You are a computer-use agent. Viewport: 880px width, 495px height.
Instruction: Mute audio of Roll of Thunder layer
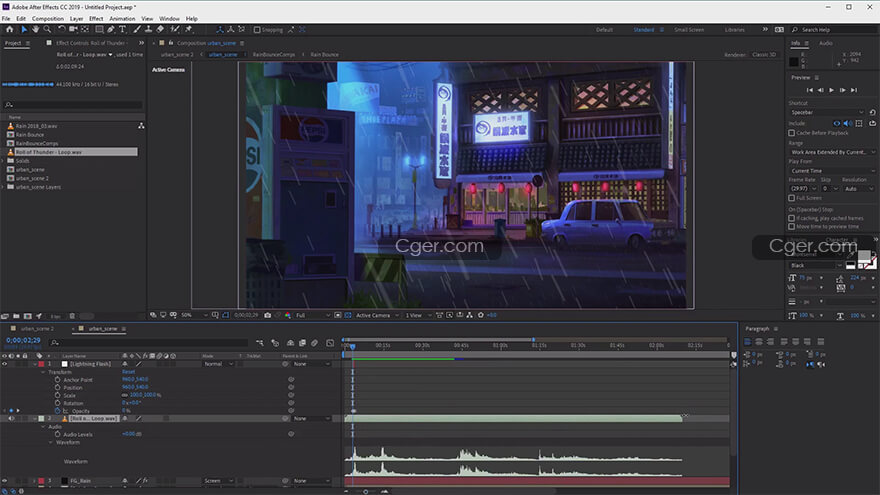click(11, 419)
